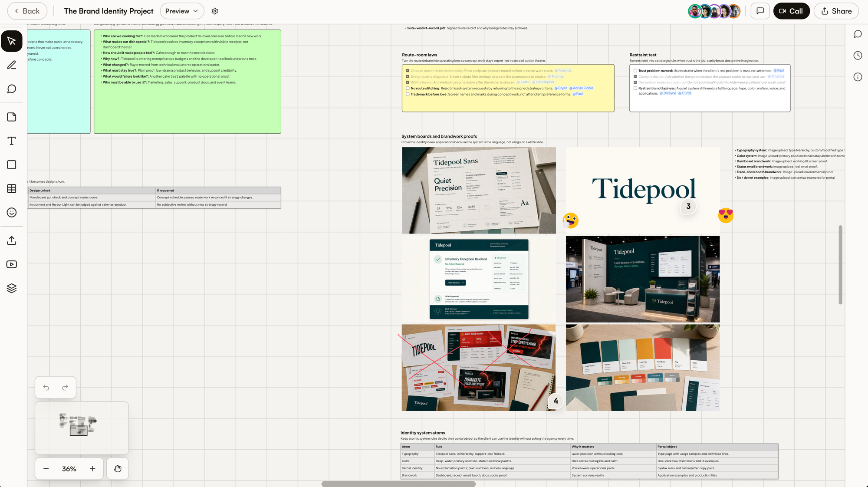The width and height of the screenshot is (868, 487).
Task: Click 'Identity system atoms' heading
Action: (423, 433)
